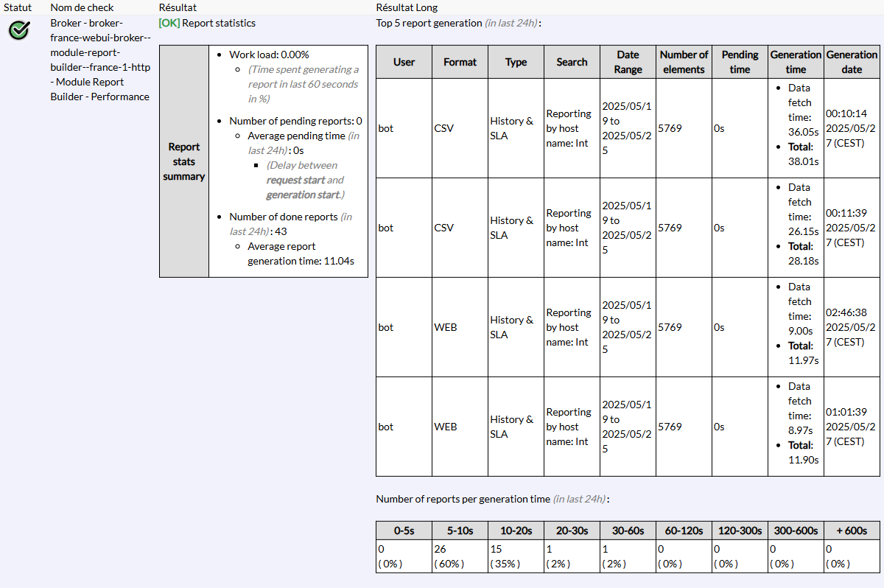884x588 pixels.
Task: Click the Résultat Long column header
Action: tap(406, 7)
